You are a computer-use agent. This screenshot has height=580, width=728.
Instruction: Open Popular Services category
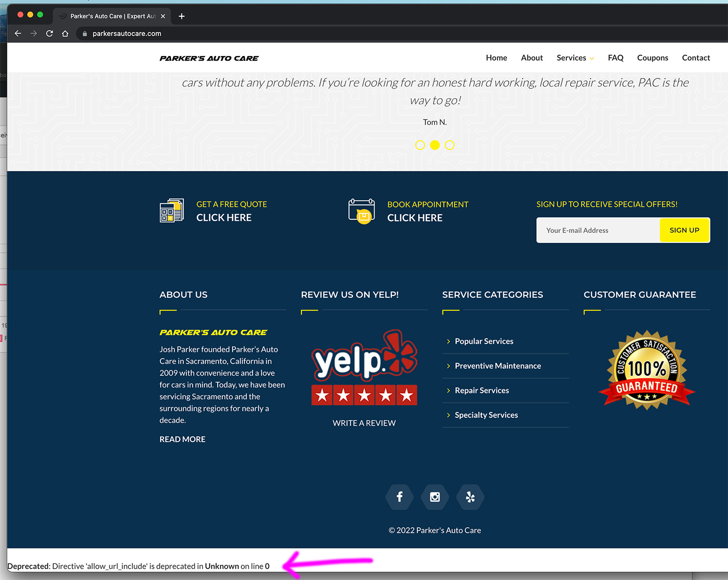[484, 341]
